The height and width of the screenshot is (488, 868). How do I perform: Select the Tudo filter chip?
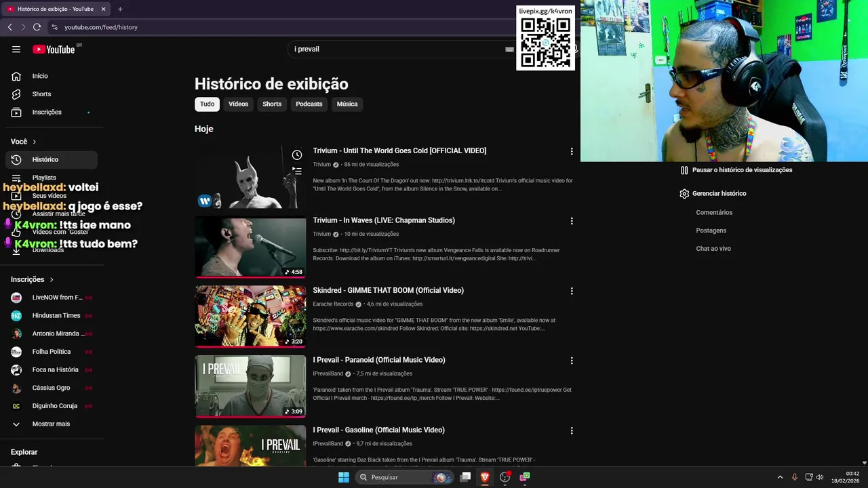(x=208, y=104)
